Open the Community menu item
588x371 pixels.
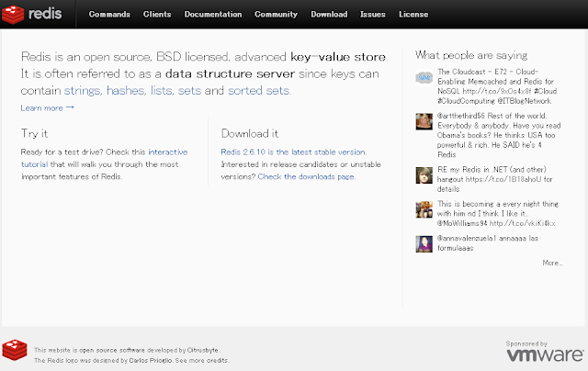pyautogui.click(x=276, y=15)
